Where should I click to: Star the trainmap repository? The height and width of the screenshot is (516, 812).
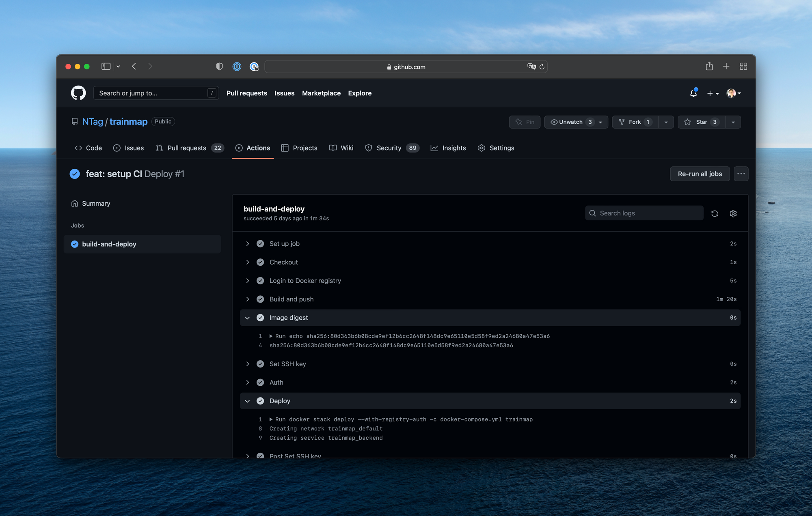coord(701,122)
